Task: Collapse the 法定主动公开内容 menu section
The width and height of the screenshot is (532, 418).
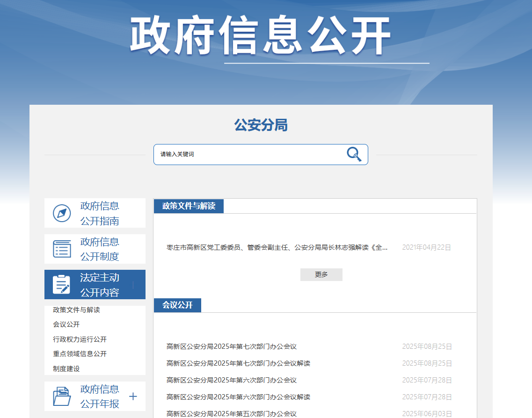Action: (133, 285)
